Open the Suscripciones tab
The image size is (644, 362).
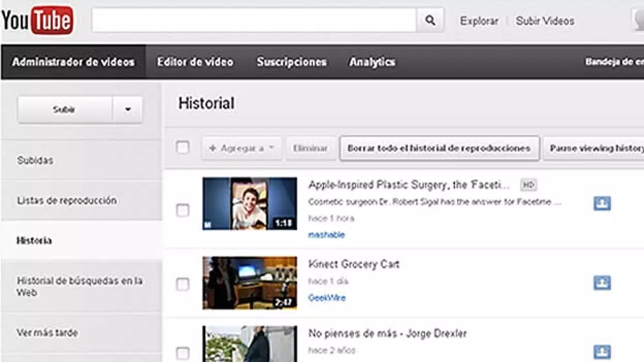tap(292, 62)
